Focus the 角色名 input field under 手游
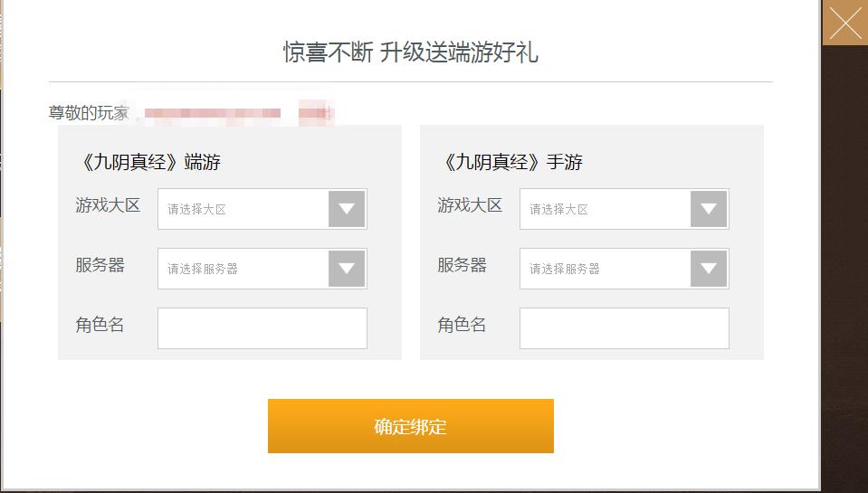This screenshot has height=493, width=868. click(625, 328)
